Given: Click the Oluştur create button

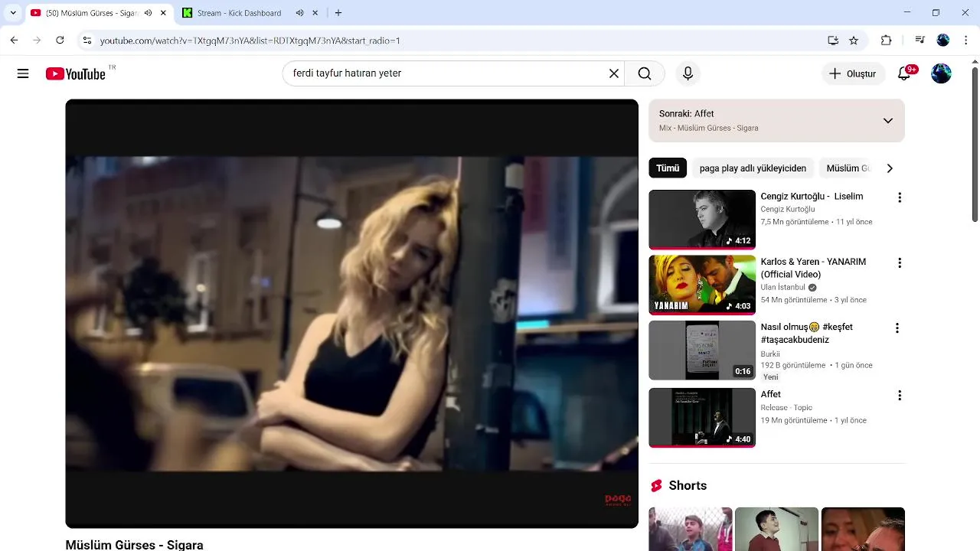Looking at the screenshot, I should pyautogui.click(x=853, y=73).
